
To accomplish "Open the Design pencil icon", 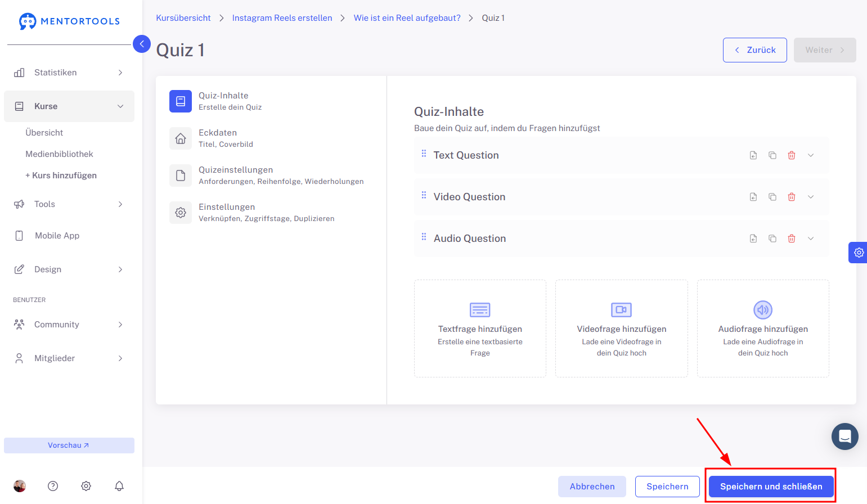I will click(x=19, y=269).
